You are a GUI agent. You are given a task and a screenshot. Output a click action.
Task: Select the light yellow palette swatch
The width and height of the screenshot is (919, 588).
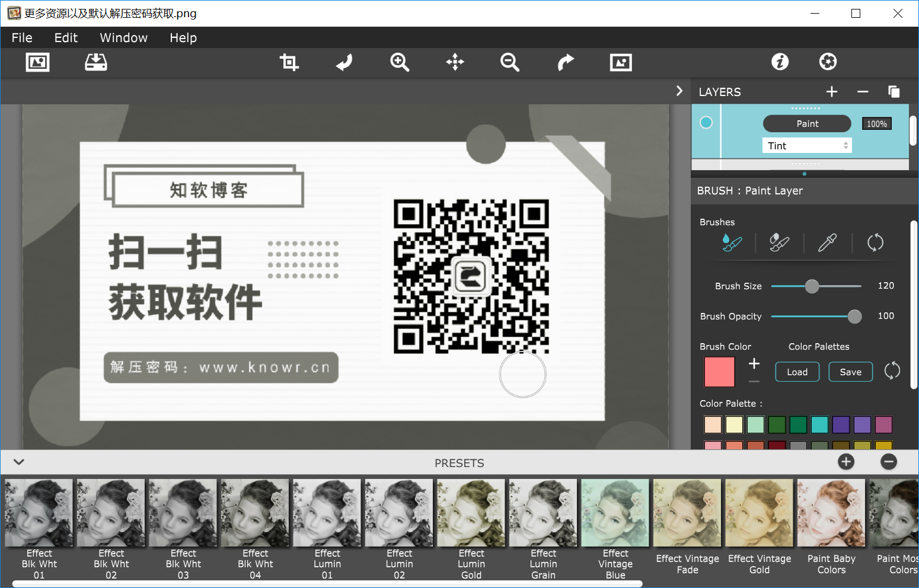(x=734, y=424)
